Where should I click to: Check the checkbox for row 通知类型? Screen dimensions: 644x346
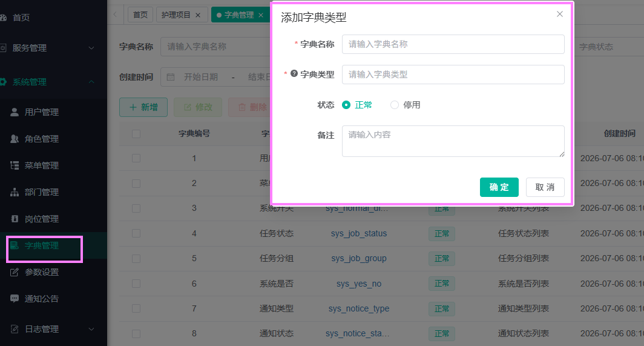(x=136, y=308)
